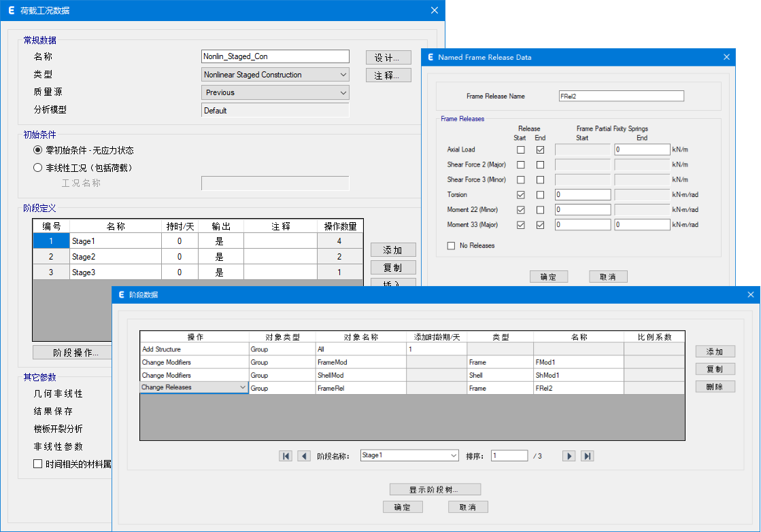Jump to the first stage using the arrow
This screenshot has height=532, width=761.
[286, 456]
